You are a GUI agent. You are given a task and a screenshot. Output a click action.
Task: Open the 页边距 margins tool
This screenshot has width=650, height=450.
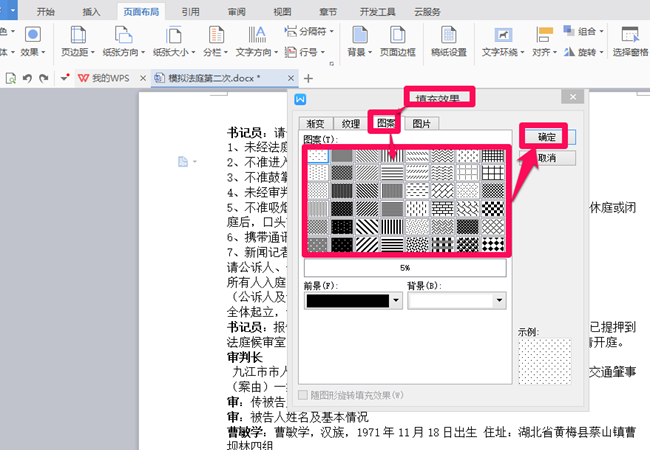coord(78,41)
